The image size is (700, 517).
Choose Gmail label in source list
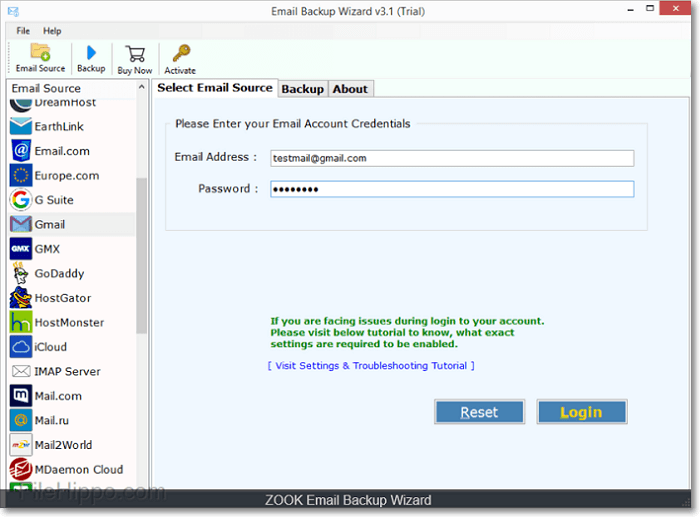[x=50, y=224]
